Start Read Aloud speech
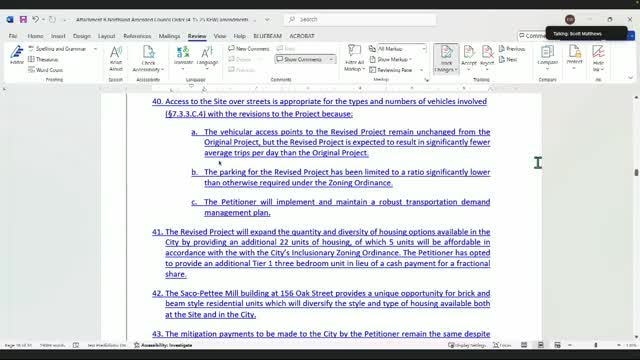640x360 pixels. (x=116, y=58)
